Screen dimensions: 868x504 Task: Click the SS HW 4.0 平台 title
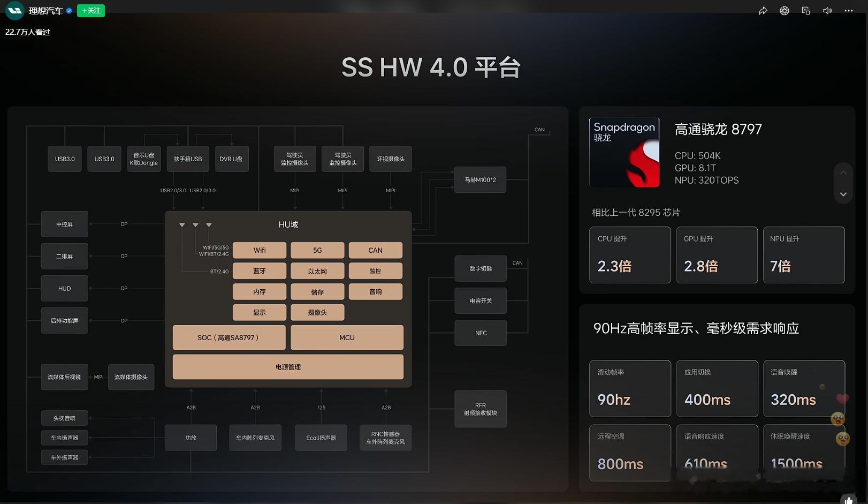[x=431, y=67]
